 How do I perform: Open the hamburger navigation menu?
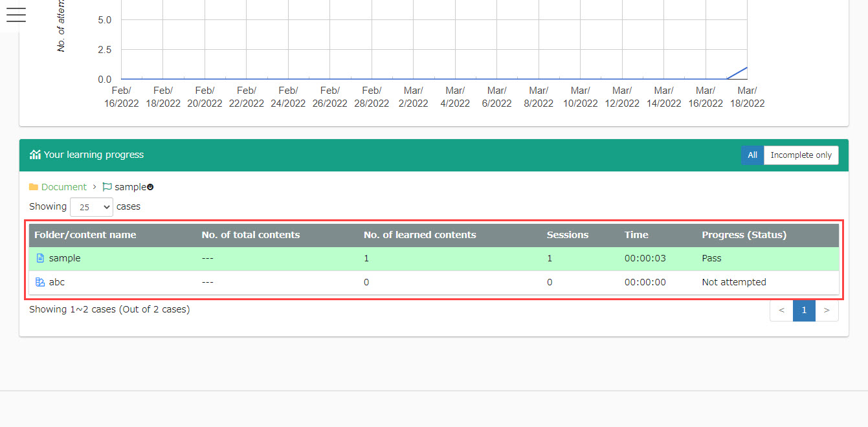coord(16,15)
